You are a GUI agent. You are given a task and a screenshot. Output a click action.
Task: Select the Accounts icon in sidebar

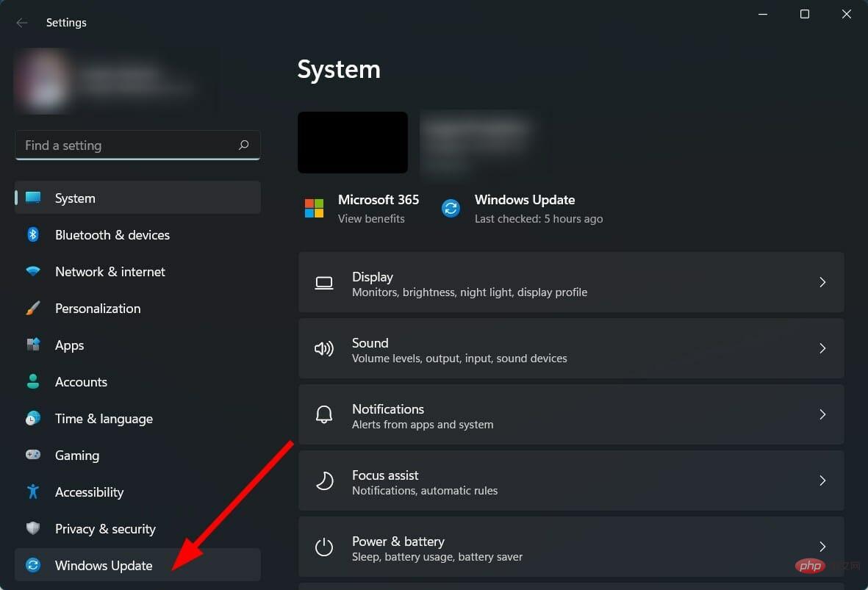point(33,381)
